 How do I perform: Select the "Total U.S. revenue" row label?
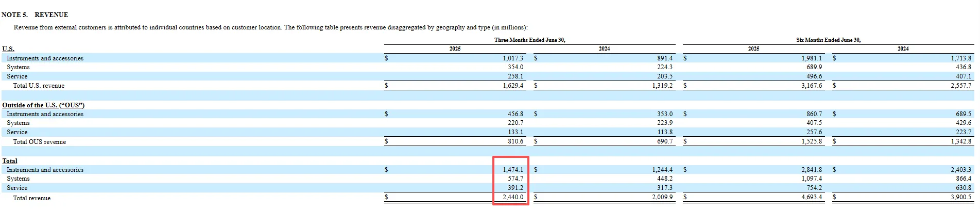click(x=39, y=86)
